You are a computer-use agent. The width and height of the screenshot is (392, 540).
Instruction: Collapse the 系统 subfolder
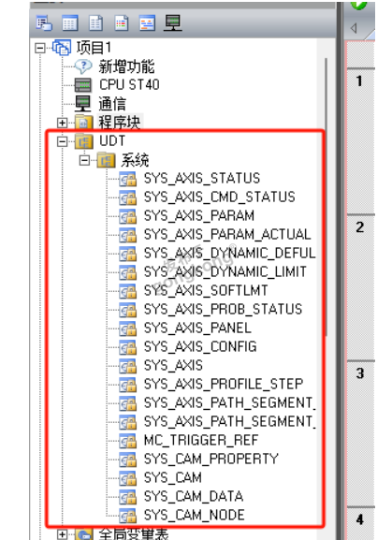tap(84, 160)
